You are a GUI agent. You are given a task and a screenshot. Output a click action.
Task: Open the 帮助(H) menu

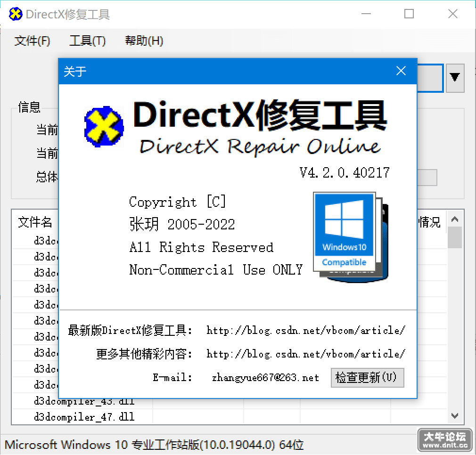point(144,41)
